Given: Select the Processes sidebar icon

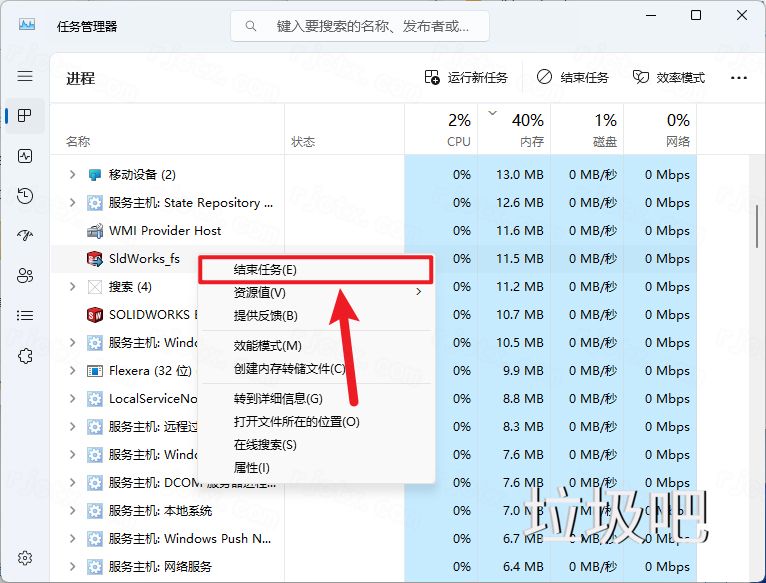Looking at the screenshot, I should pyautogui.click(x=25, y=116).
